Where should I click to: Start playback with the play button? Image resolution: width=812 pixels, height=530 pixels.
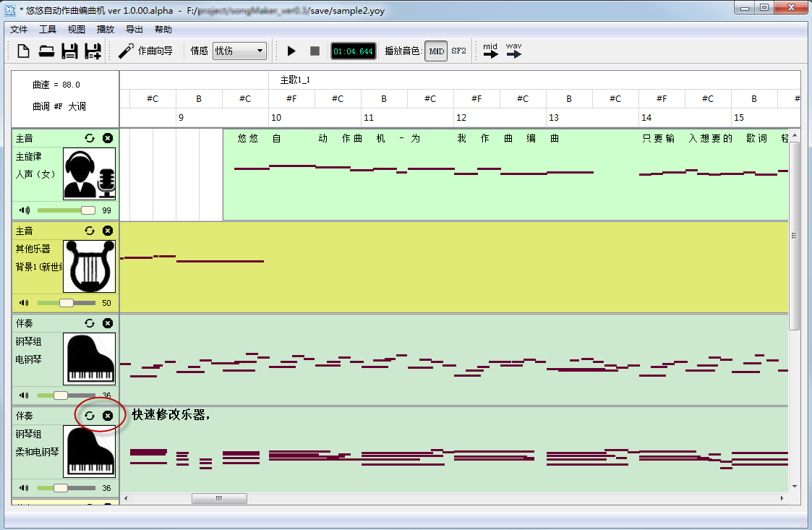291,51
